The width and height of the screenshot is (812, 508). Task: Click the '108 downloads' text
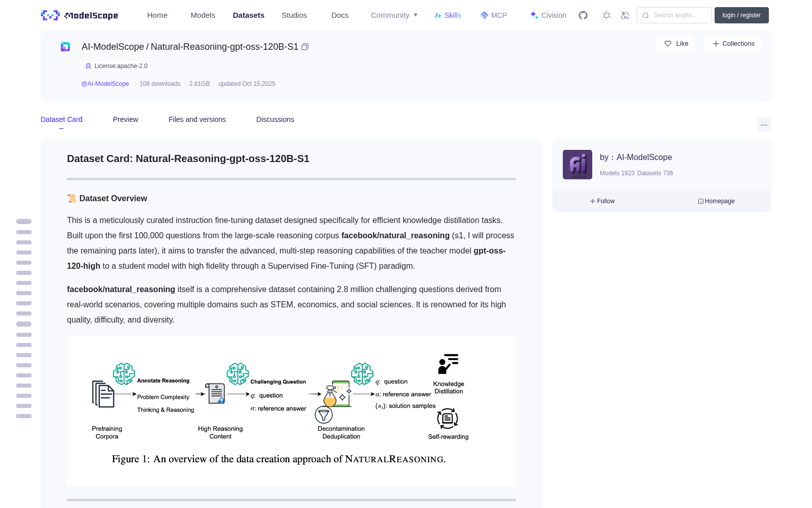160,84
